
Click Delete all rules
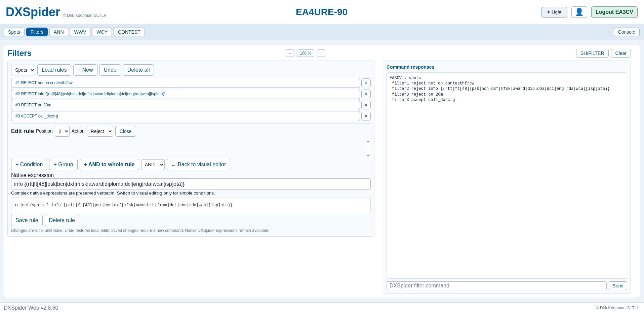[138, 70]
